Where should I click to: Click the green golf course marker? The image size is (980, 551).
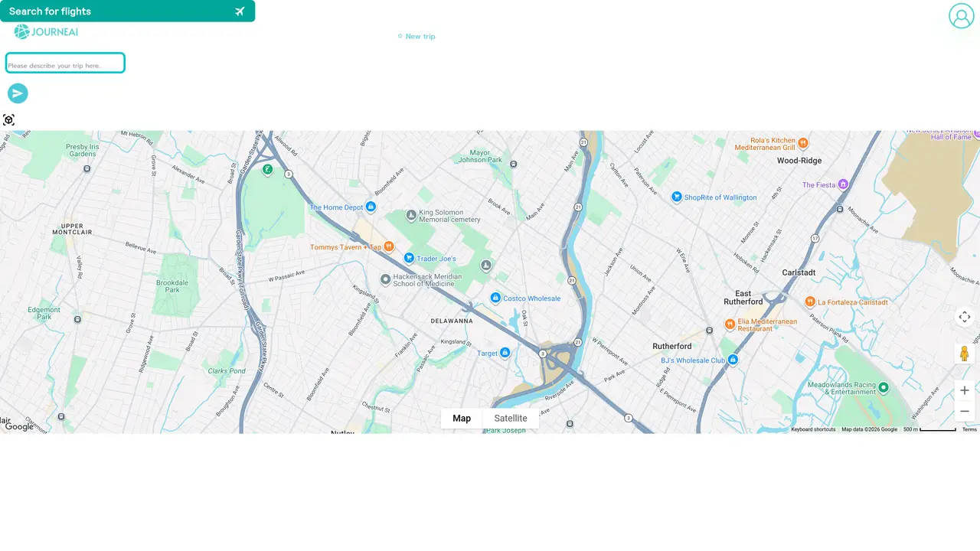(x=267, y=170)
